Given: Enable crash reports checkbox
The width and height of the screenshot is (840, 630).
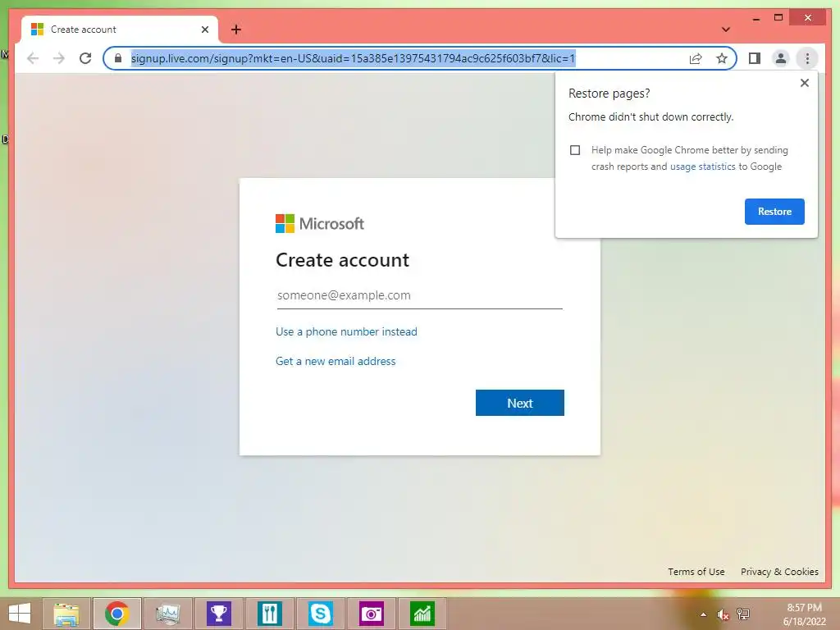Looking at the screenshot, I should (x=575, y=150).
